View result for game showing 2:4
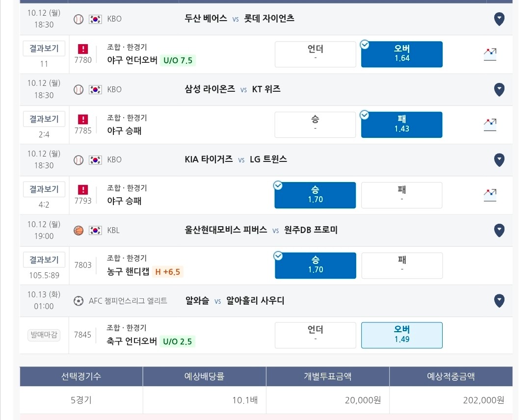 click(x=44, y=119)
